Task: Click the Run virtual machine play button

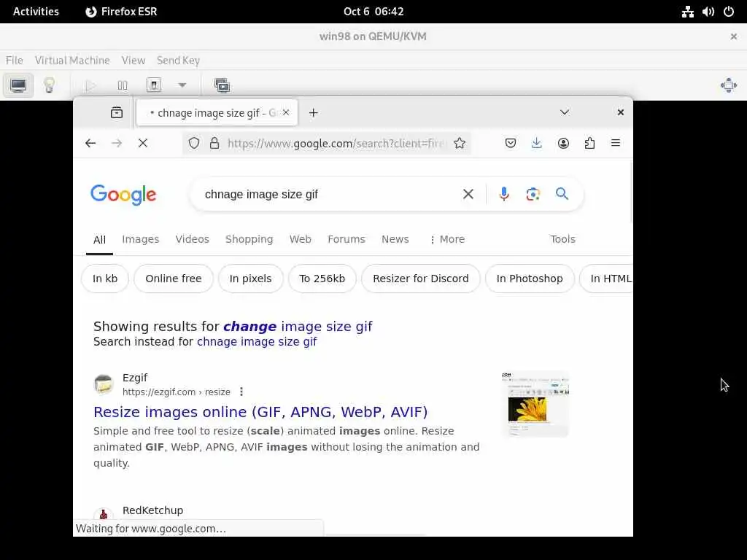Action: tap(90, 86)
